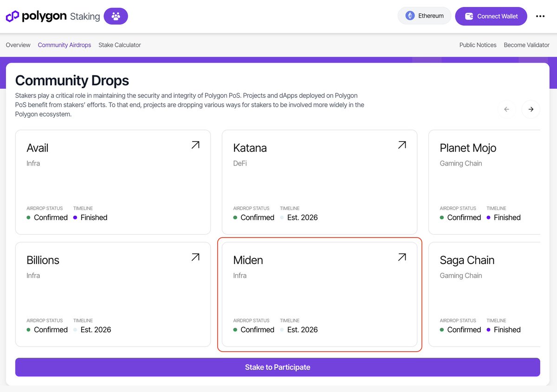Open Become Validator link
This screenshot has width=557, height=392.
point(527,45)
